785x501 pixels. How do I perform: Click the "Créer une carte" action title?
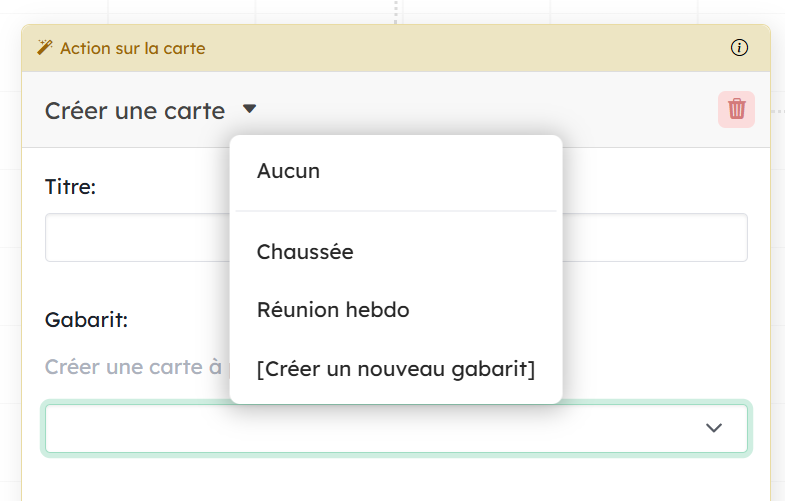click(135, 110)
